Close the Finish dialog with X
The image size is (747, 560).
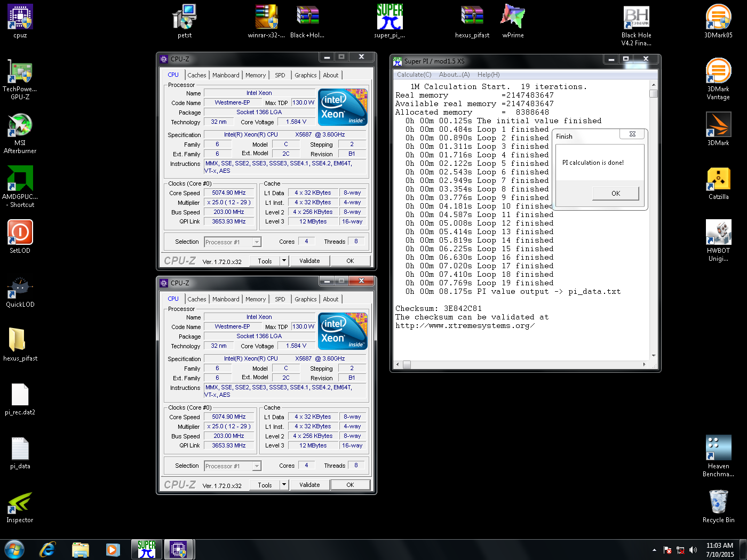click(x=632, y=134)
